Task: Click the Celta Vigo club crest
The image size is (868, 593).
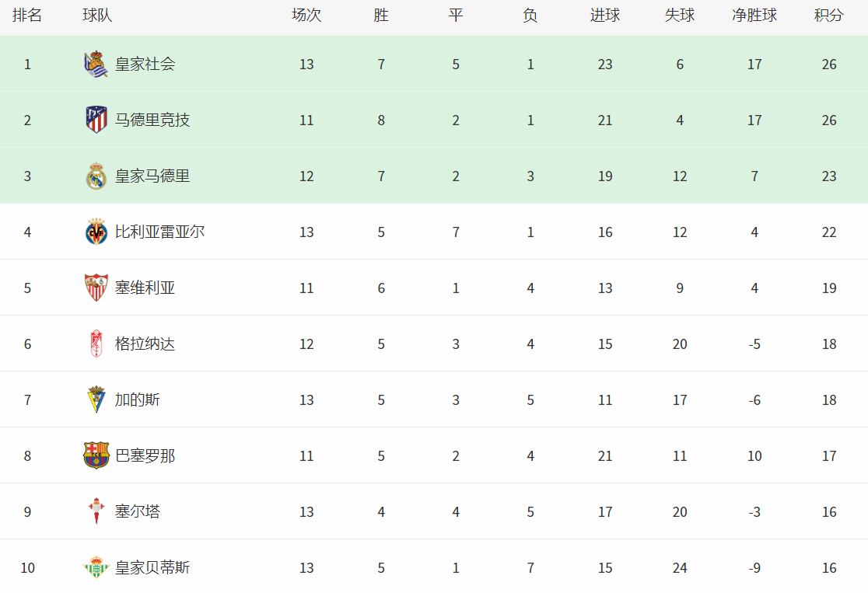Action: 96,512
